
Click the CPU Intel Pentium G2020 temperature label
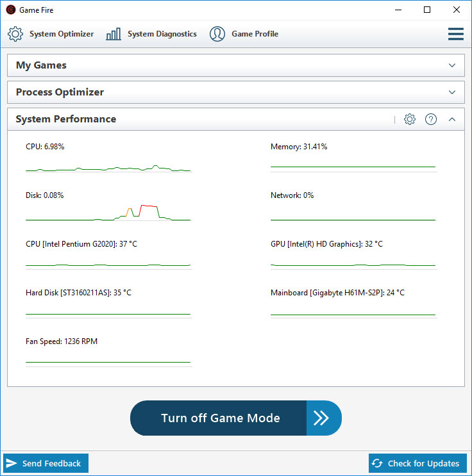point(81,244)
